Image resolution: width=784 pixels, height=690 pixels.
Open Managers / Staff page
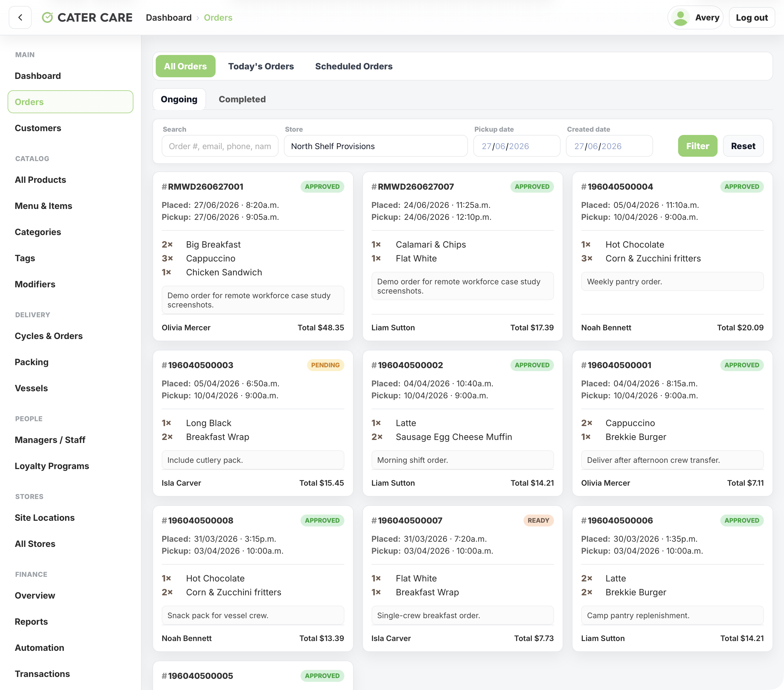coord(71,440)
